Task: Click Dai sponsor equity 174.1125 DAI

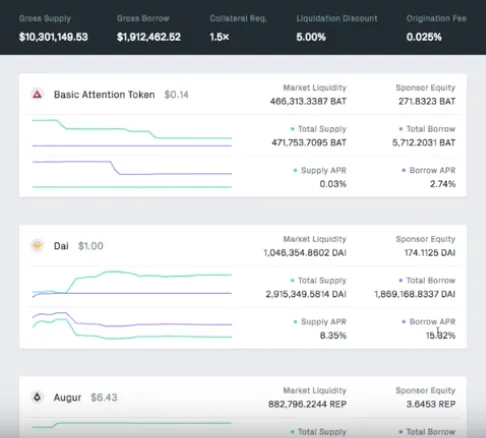Action: tap(430, 253)
